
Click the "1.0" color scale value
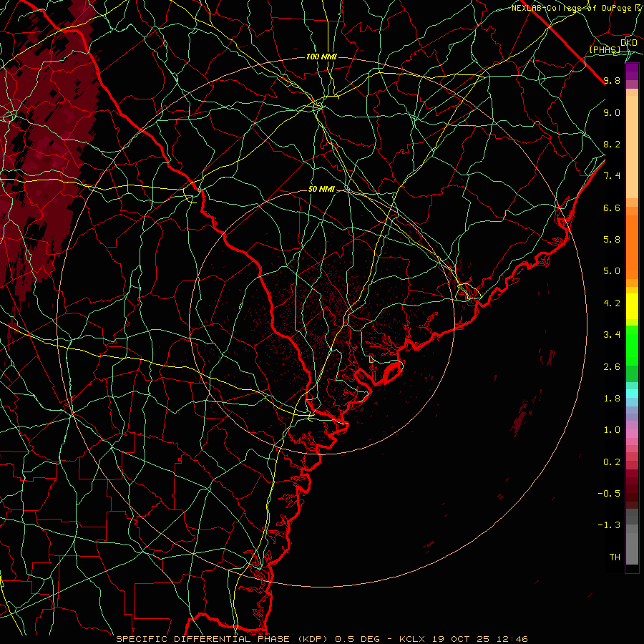(x=612, y=430)
